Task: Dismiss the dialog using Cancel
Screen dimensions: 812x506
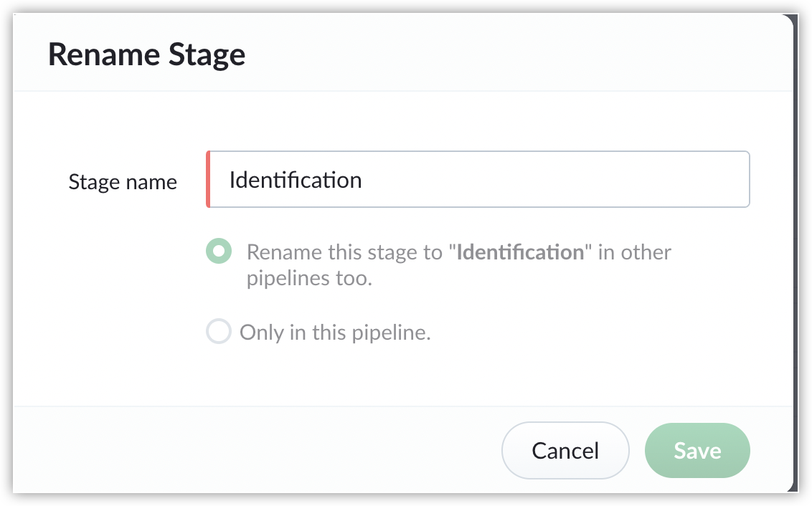Action: click(x=565, y=450)
